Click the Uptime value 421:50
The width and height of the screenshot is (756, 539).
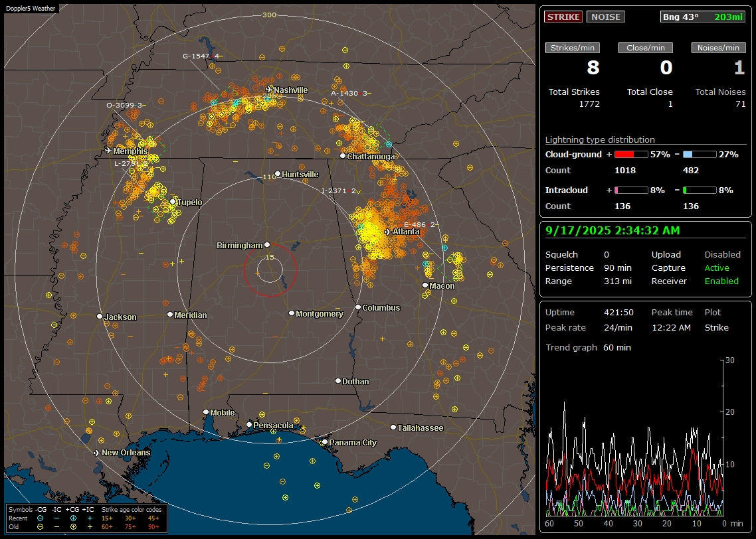coord(618,313)
